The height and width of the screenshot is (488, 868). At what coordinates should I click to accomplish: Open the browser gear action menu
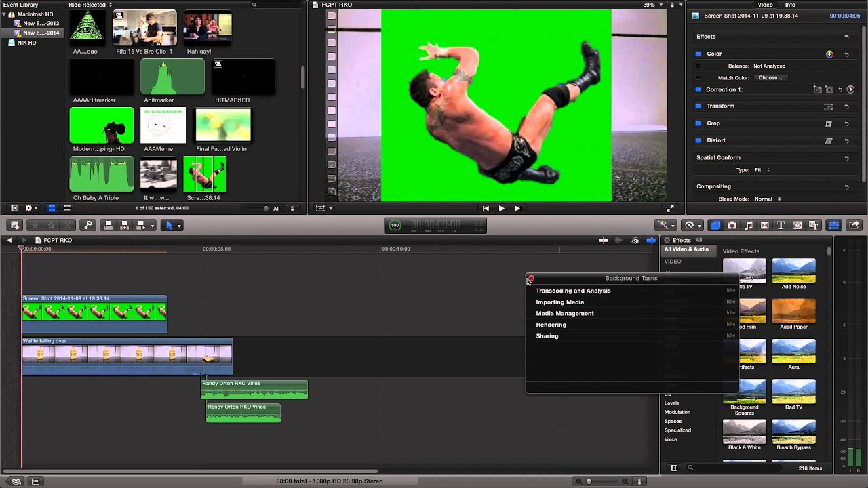click(30, 209)
